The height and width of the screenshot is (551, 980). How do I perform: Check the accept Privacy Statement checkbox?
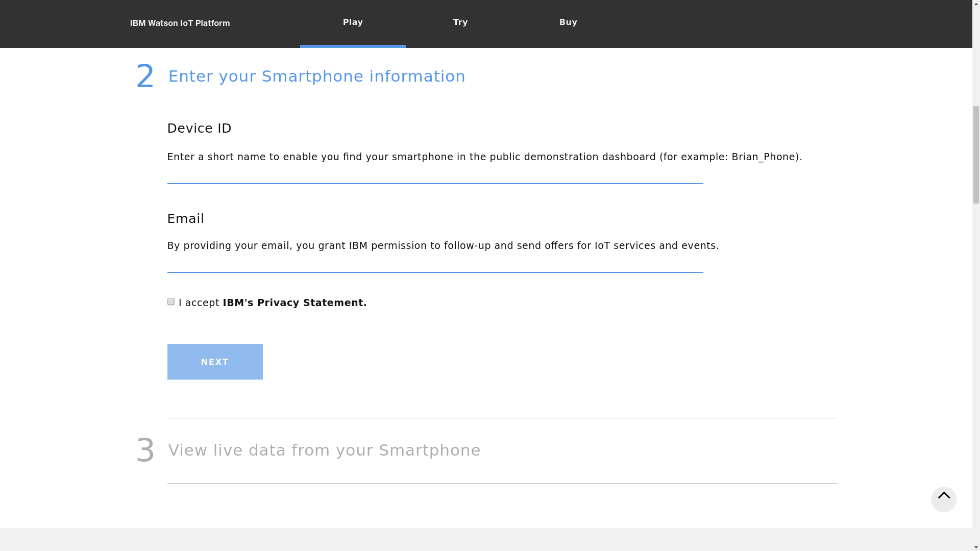[171, 302]
